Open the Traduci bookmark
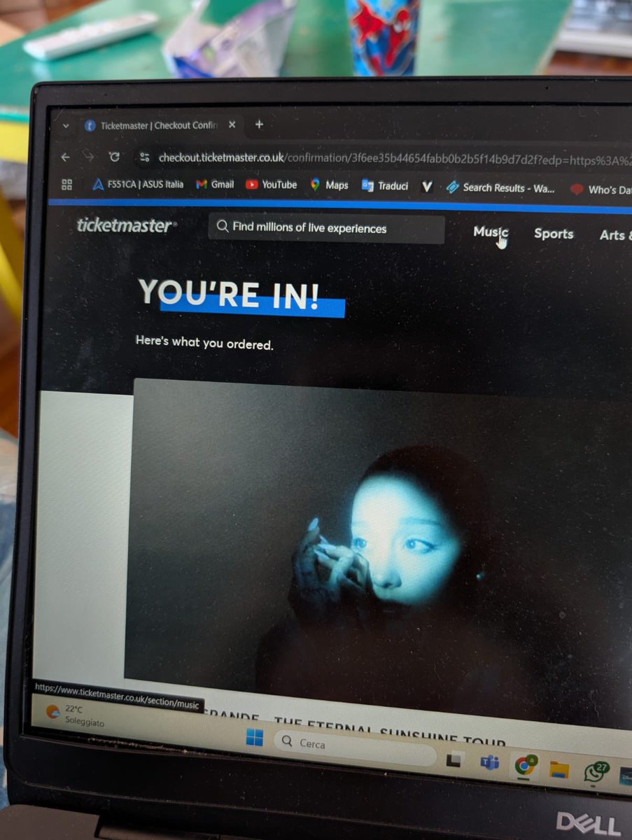 [385, 186]
